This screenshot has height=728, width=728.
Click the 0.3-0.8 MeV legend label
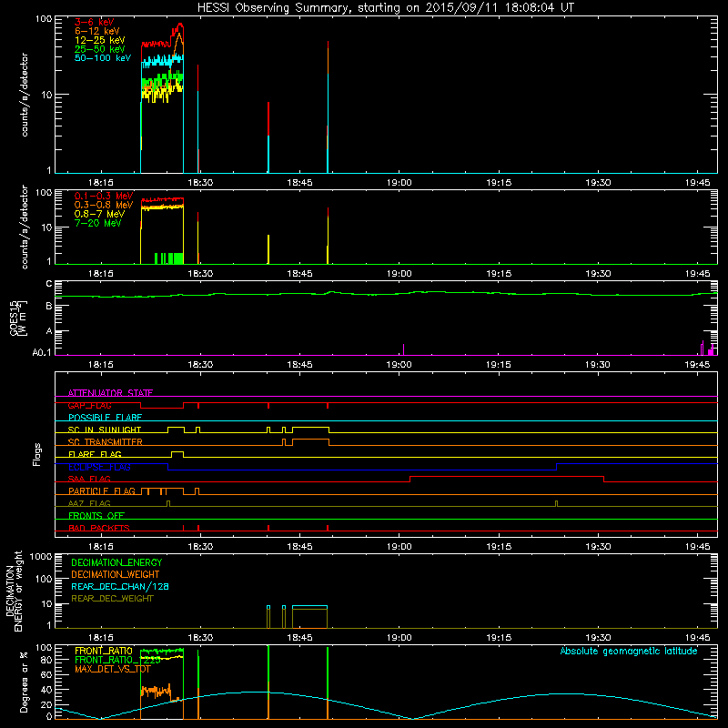pos(104,205)
